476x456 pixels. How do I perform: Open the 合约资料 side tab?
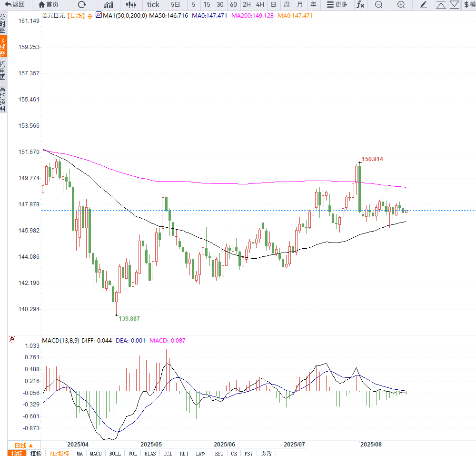click(3, 99)
